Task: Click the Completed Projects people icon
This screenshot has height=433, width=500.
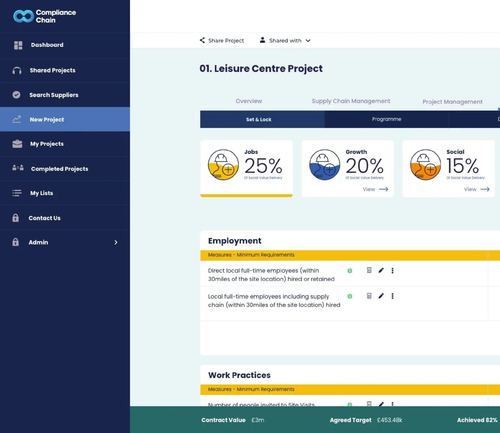Action: pos(18,168)
